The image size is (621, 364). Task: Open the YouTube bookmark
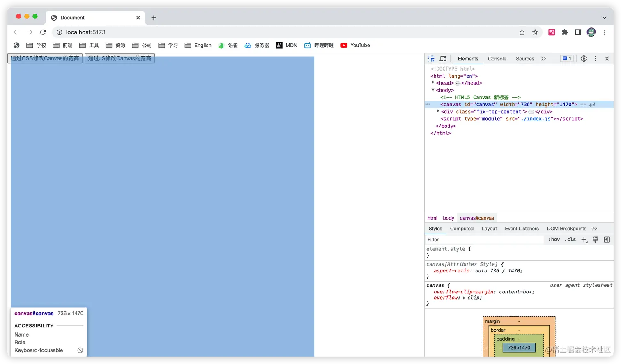[x=355, y=45]
